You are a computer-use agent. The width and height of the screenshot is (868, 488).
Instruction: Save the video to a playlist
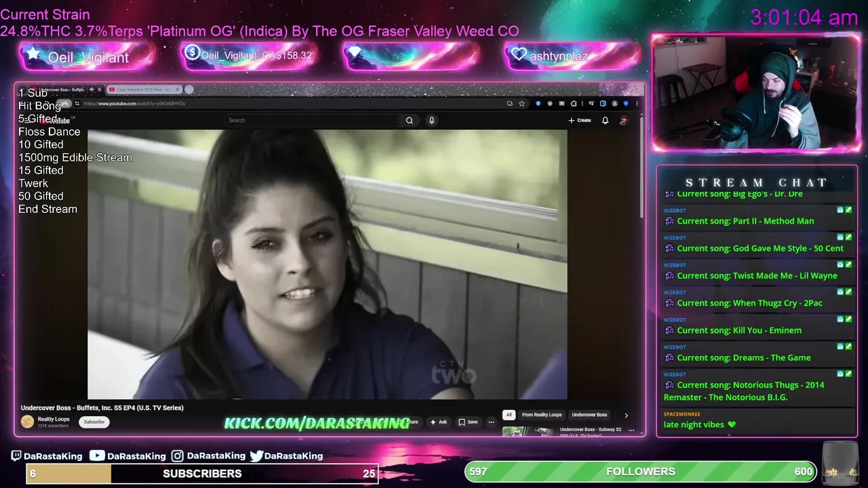click(x=468, y=422)
